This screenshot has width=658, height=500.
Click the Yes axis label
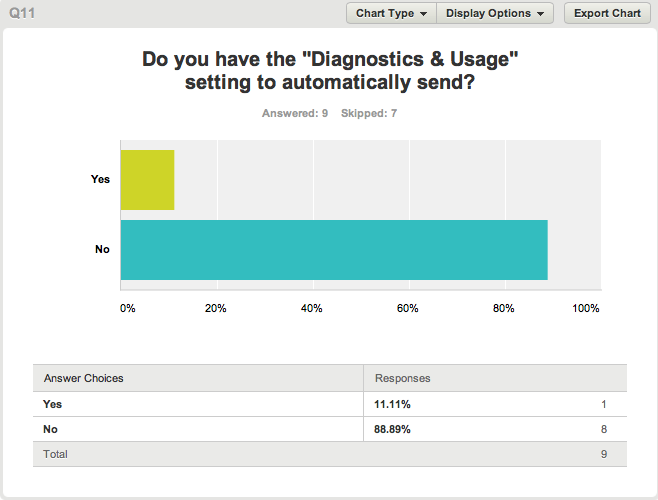(x=100, y=179)
